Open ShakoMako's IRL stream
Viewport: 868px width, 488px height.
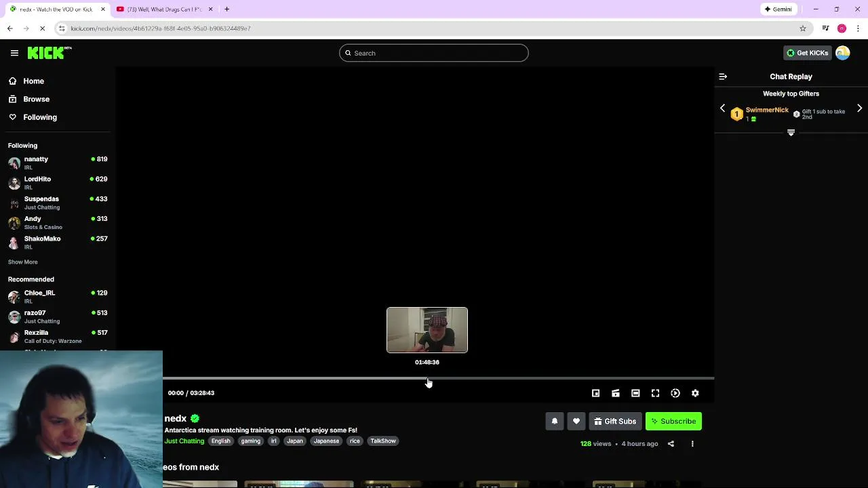point(58,243)
